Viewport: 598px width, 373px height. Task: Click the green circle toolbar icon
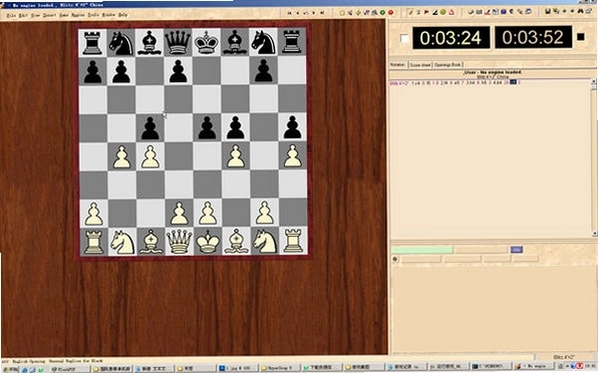click(382, 13)
